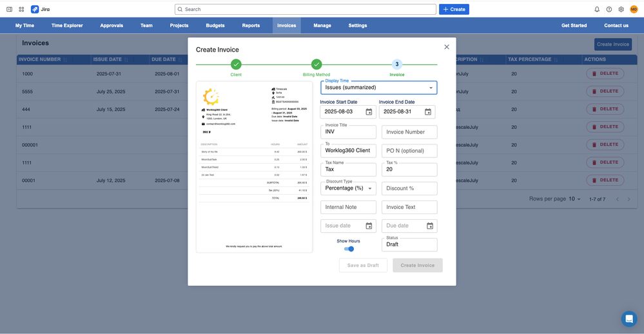Click Create Invoice button on Invoices page

[613, 44]
